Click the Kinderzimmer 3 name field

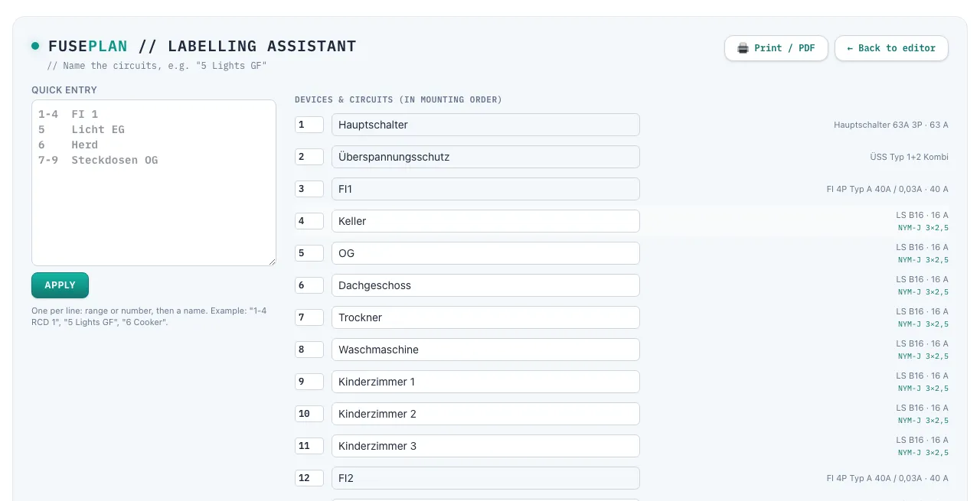pos(485,446)
